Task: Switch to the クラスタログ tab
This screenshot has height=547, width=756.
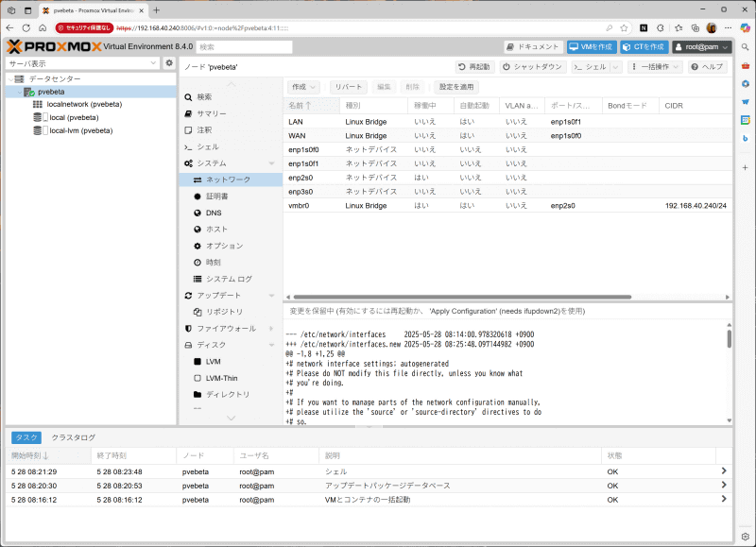Action: 74,437
